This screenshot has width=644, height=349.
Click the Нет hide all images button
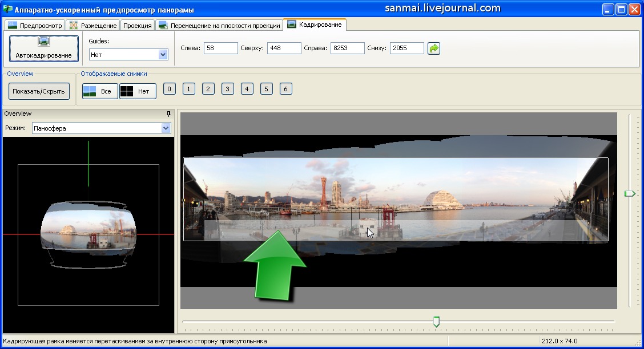tap(138, 91)
